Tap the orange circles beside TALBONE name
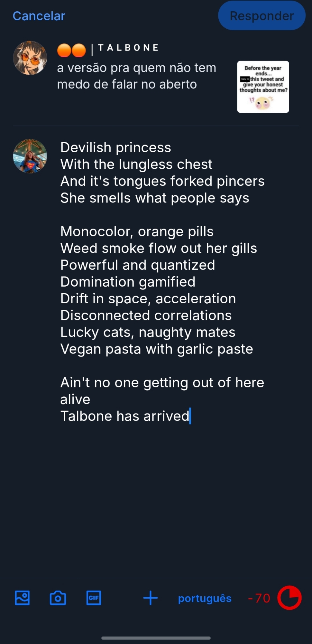The image size is (312, 644). (71, 50)
